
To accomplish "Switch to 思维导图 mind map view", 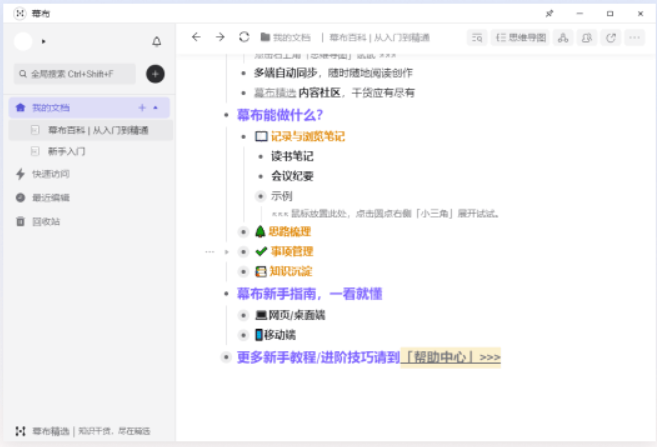I will [x=520, y=38].
